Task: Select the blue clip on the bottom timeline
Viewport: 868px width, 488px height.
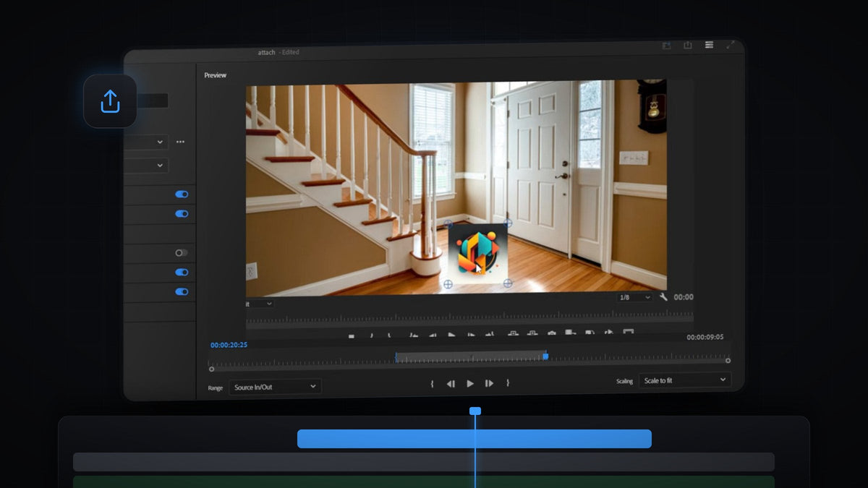Action: (x=475, y=439)
